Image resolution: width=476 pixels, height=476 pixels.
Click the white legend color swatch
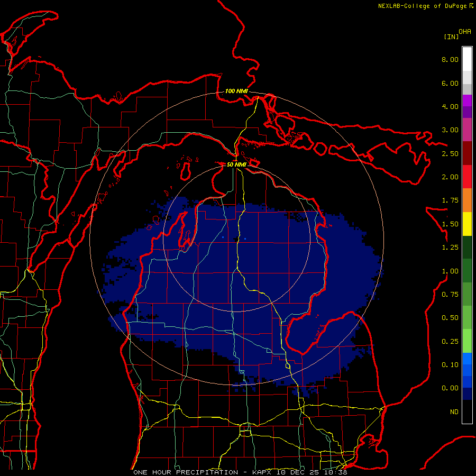point(467,59)
